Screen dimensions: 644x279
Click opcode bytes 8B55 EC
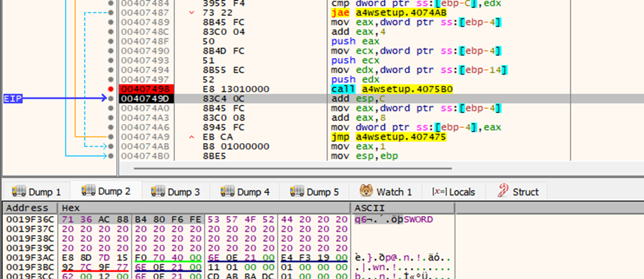(x=224, y=70)
